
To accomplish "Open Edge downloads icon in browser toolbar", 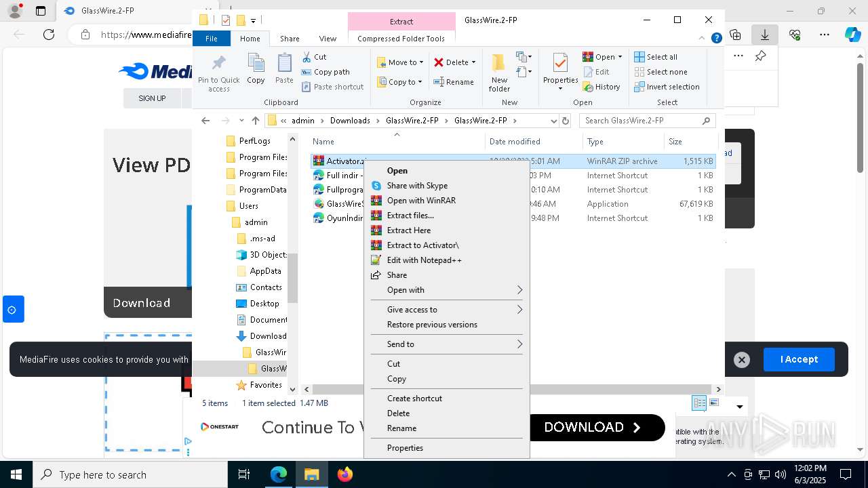I will 765,34.
